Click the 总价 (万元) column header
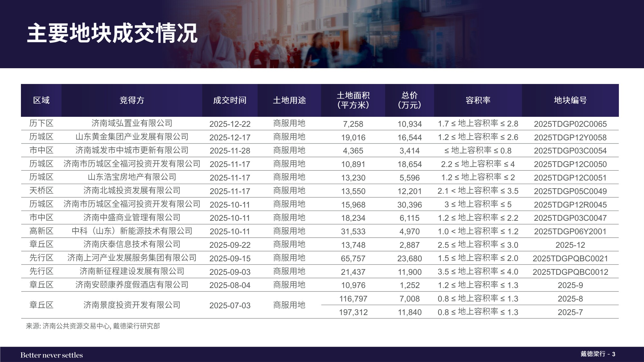 tap(410, 100)
